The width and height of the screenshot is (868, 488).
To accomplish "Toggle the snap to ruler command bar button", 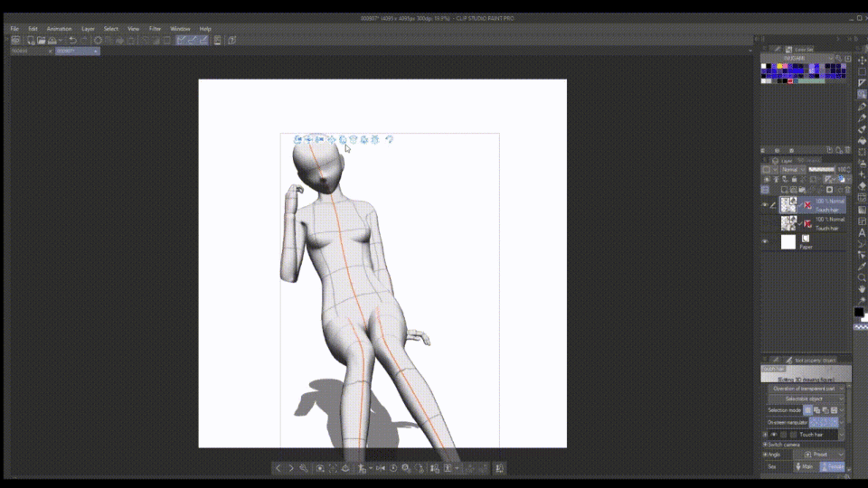I will click(x=181, y=41).
